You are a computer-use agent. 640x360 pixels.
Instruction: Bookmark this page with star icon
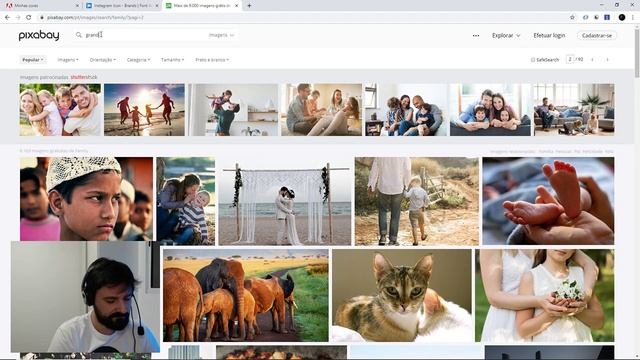pyautogui.click(x=572, y=18)
